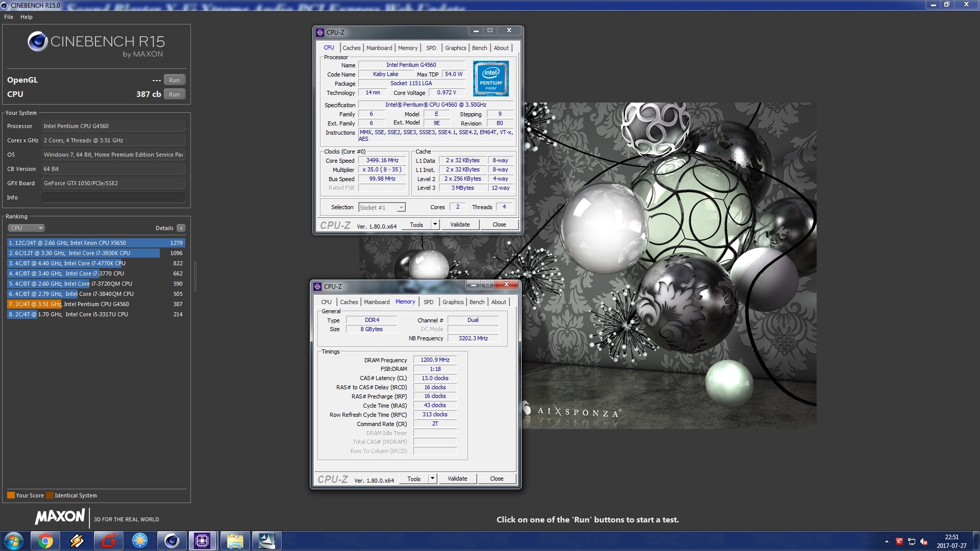Image resolution: width=980 pixels, height=551 pixels.
Task: Switch to Graphics tab in upper CPU-Z
Action: pos(456,48)
